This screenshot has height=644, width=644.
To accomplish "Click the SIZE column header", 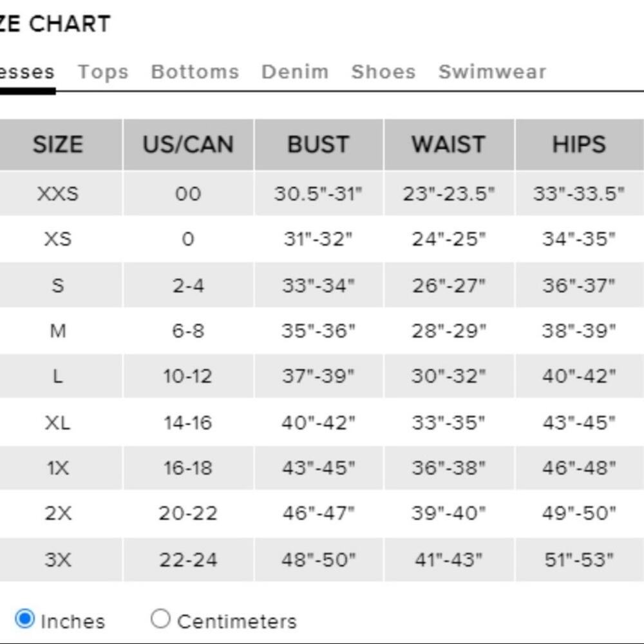I will pyautogui.click(x=58, y=144).
